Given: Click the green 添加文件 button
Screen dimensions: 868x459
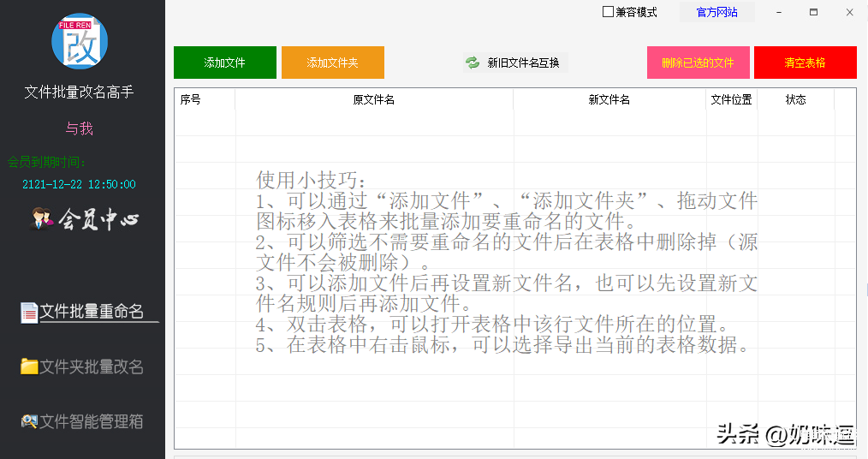Looking at the screenshot, I should click(x=225, y=63).
